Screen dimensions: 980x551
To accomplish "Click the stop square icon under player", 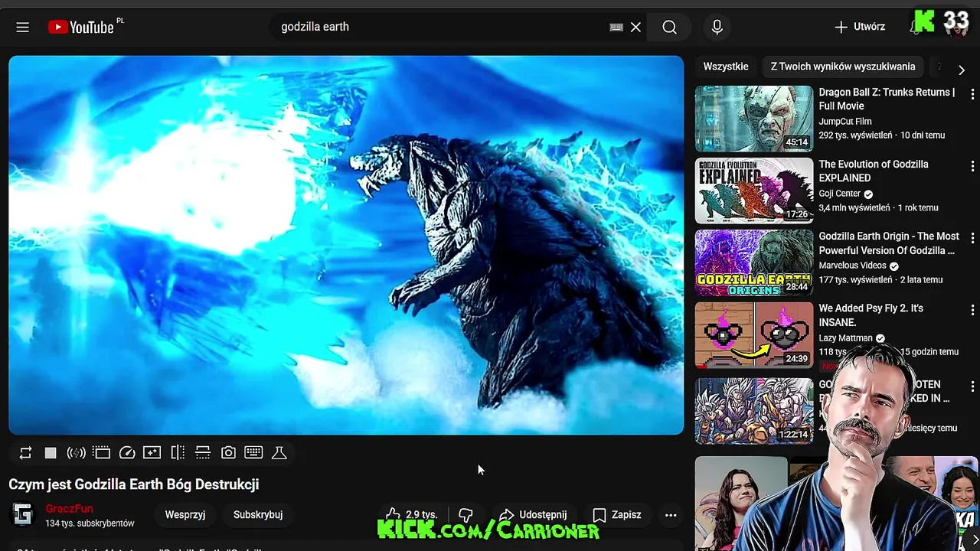I will (x=51, y=453).
